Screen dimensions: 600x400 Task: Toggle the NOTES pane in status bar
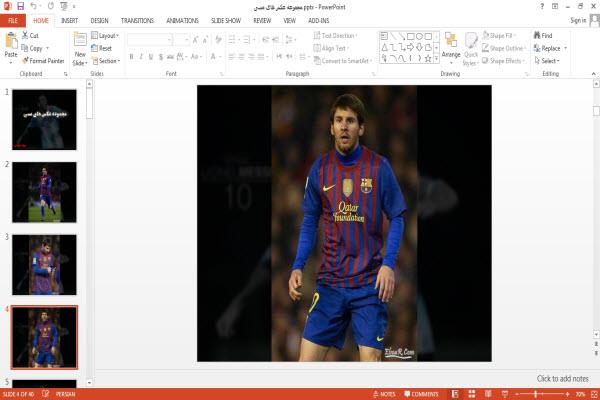coord(384,394)
